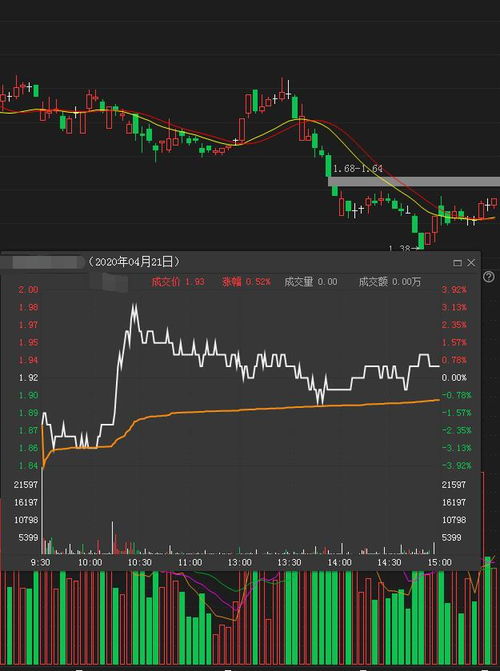This screenshot has height=671, width=500.
Task: Click the 3.92% upper percent axis label
Action: point(454,290)
